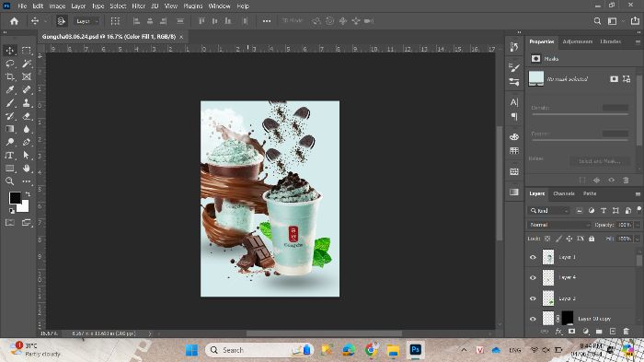
Task: Hide Layer 4 visibility eye
Action: 533,277
